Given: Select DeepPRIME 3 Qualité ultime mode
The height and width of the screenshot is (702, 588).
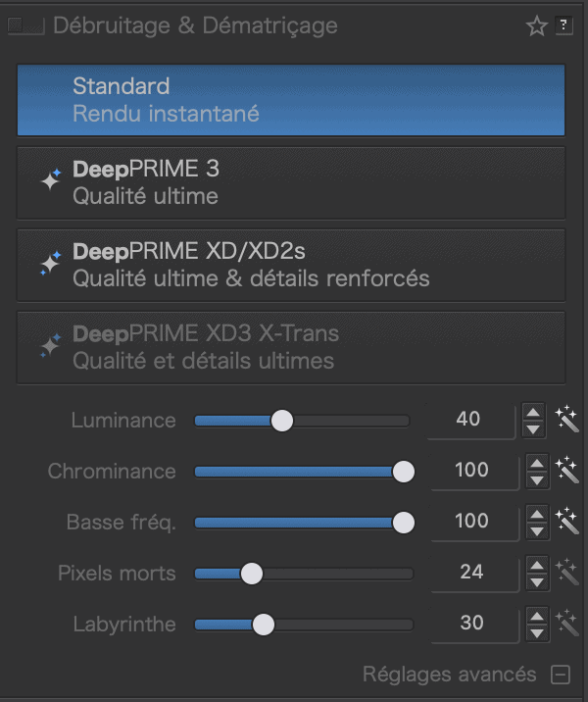Looking at the screenshot, I should [x=291, y=182].
